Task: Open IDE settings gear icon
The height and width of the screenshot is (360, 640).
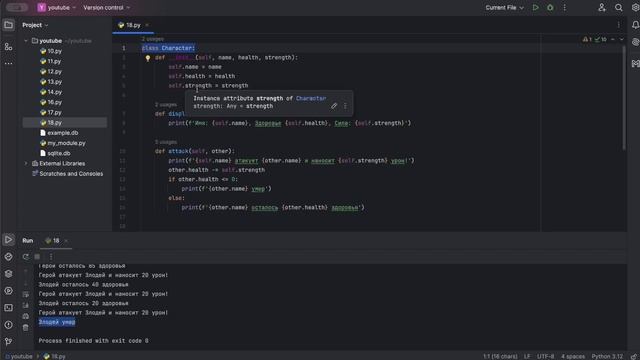Action: [x=635, y=7]
